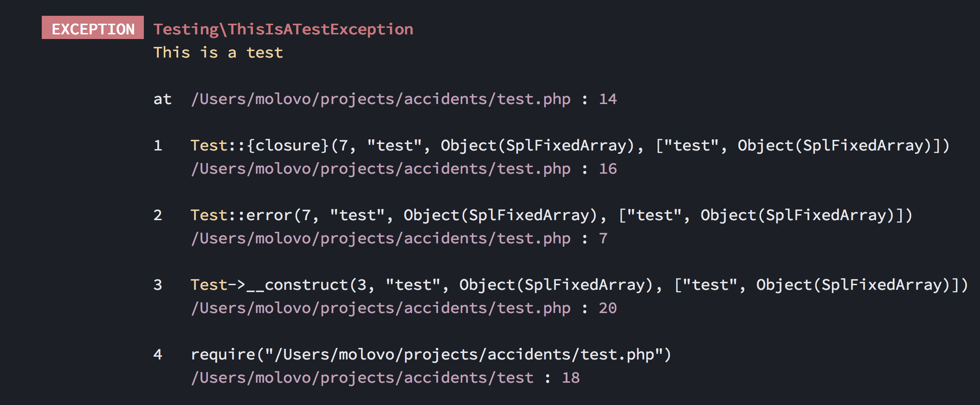Click the red EXCEPTION badge
This screenshot has height=405, width=980.
[93, 28]
